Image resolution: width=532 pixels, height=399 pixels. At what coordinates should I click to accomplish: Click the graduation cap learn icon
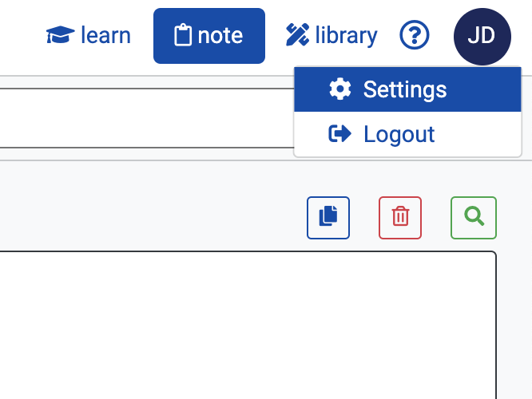[x=60, y=35]
